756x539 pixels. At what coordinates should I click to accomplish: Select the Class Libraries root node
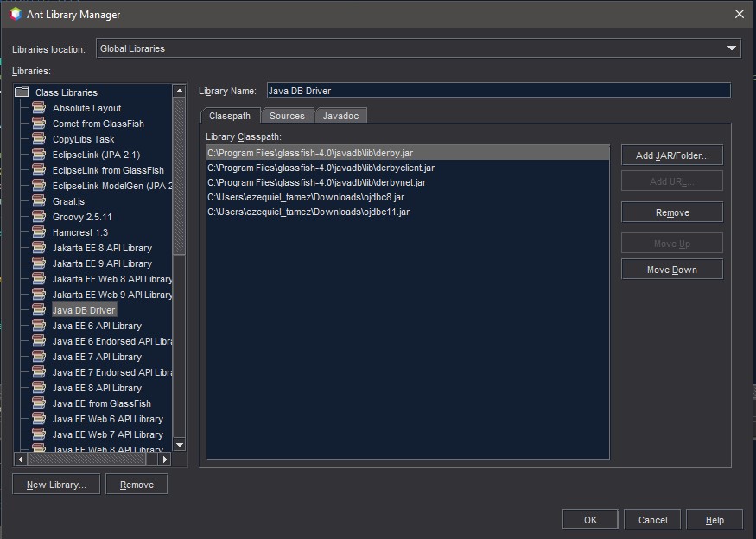tap(66, 92)
